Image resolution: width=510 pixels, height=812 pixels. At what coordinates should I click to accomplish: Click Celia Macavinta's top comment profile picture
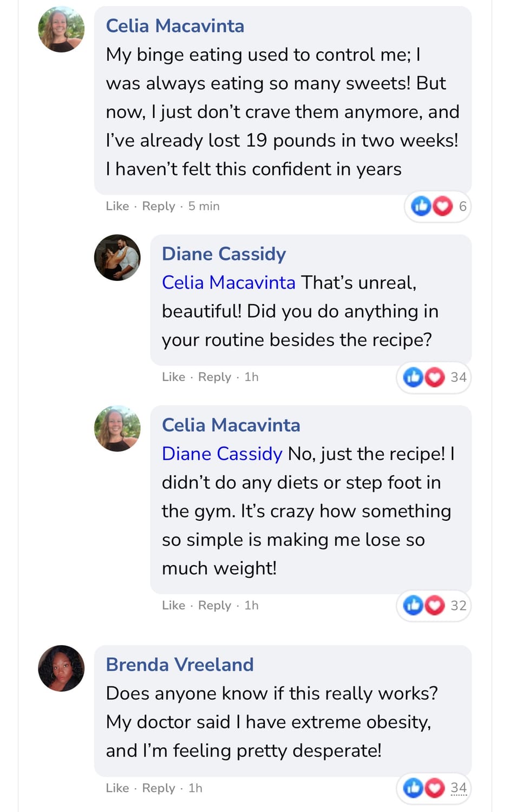61,30
